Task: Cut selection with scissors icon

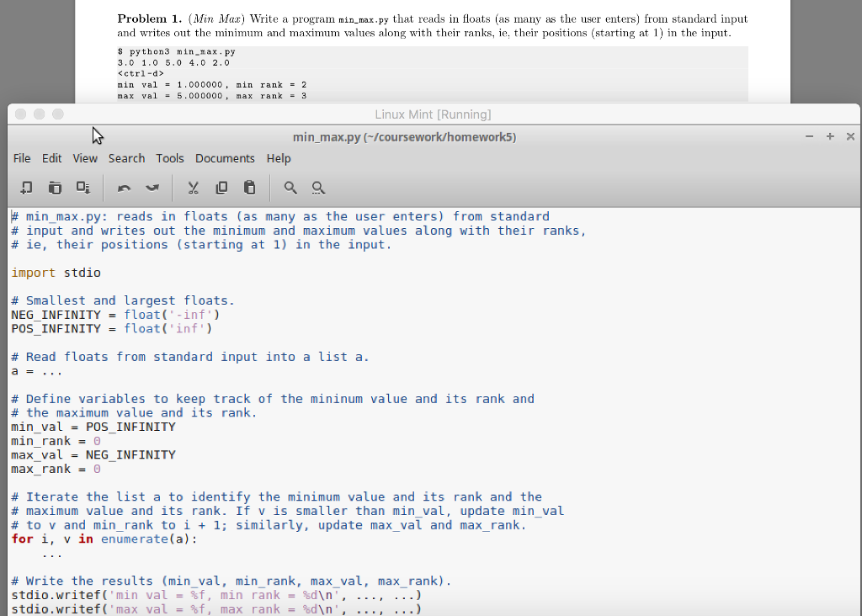Action: click(193, 188)
